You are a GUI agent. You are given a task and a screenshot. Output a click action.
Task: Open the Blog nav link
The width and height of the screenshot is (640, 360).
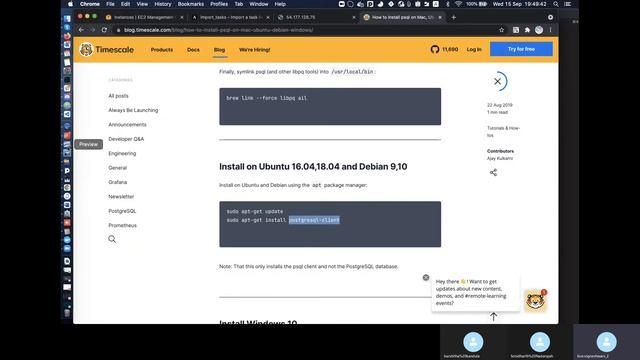click(219, 49)
